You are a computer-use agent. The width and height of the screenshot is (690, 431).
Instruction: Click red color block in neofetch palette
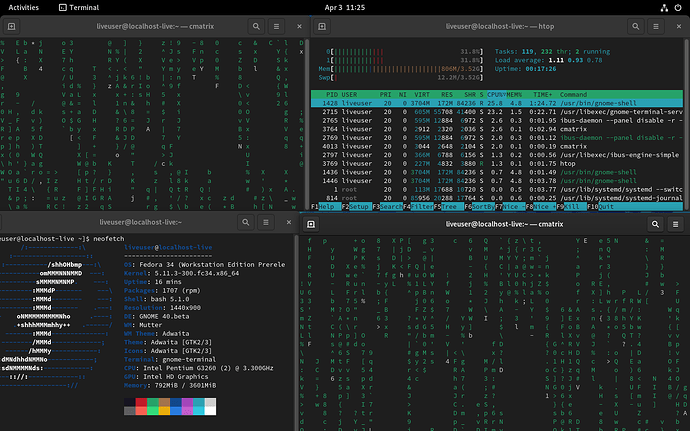(141, 402)
